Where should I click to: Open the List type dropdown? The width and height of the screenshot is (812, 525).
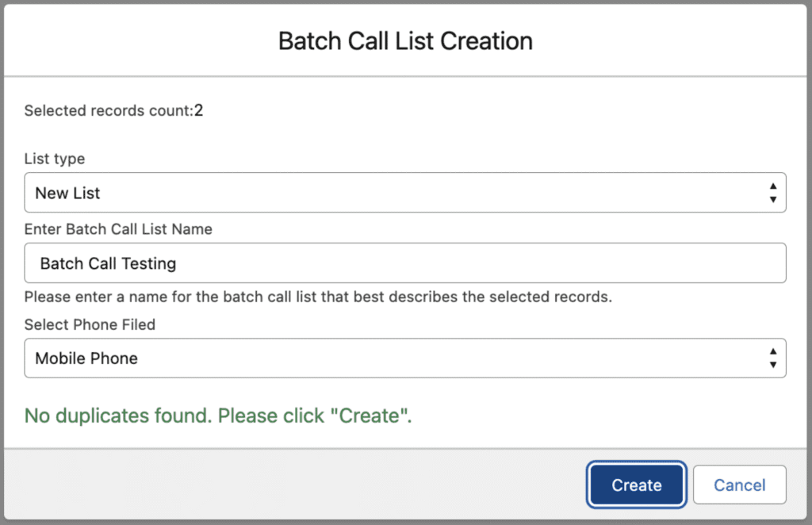pos(404,193)
